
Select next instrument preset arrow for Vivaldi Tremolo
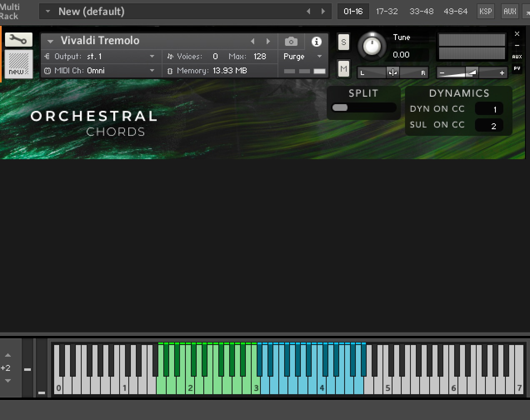click(x=268, y=41)
